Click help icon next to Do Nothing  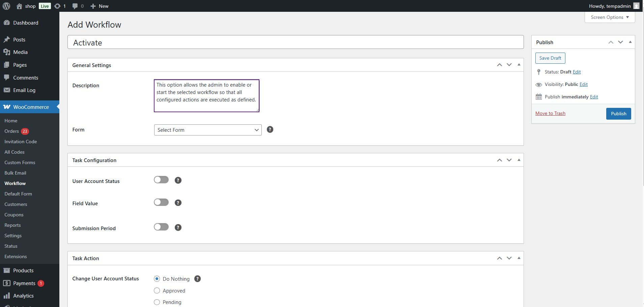(x=198, y=279)
